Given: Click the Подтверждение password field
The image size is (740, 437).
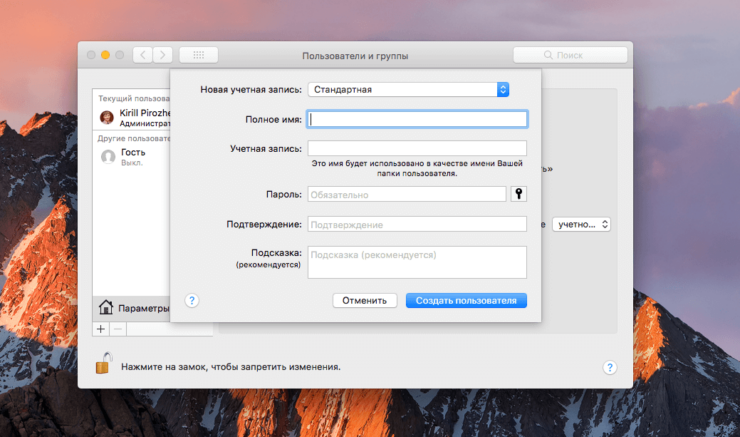Looking at the screenshot, I should tap(417, 224).
